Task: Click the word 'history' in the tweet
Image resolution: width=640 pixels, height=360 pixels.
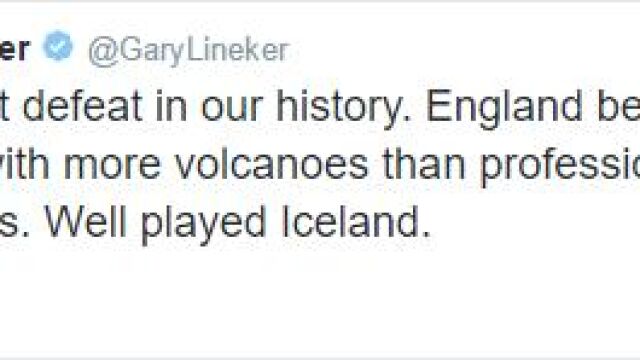Action: 343,109
